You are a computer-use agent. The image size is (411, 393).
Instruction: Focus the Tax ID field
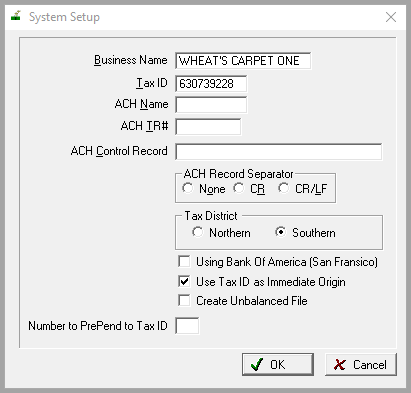(x=211, y=83)
